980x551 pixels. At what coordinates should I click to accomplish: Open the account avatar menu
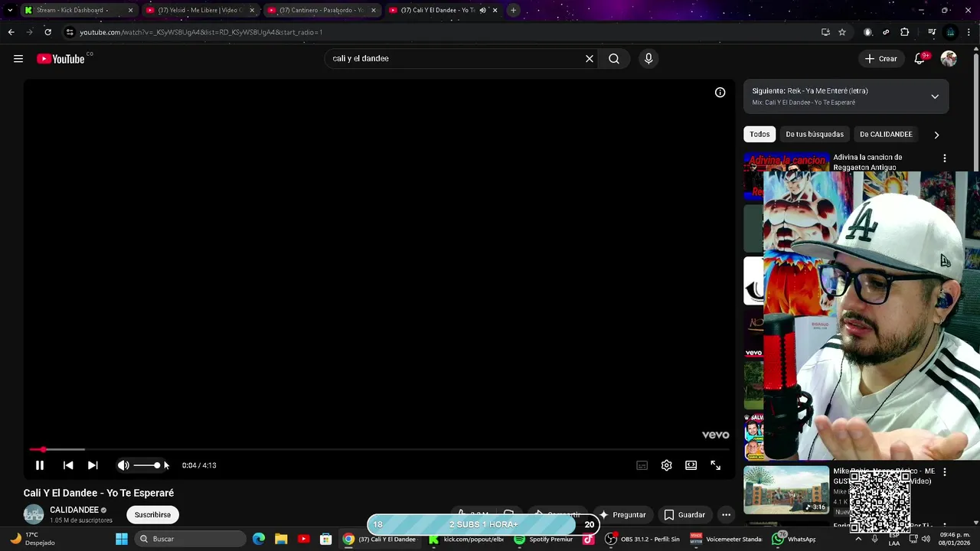[949, 59]
